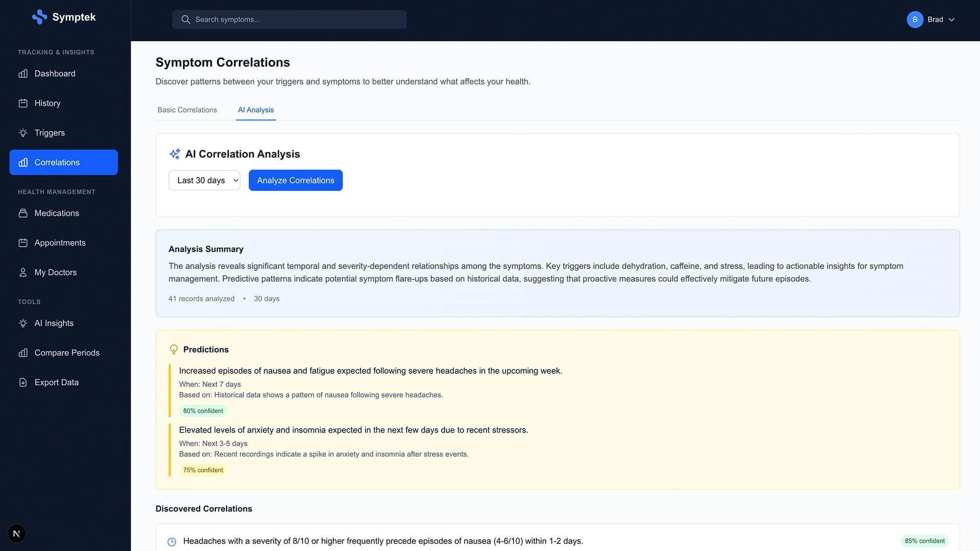Open the Last 30 days dropdown
This screenshot has width=980, height=551.
(204, 181)
